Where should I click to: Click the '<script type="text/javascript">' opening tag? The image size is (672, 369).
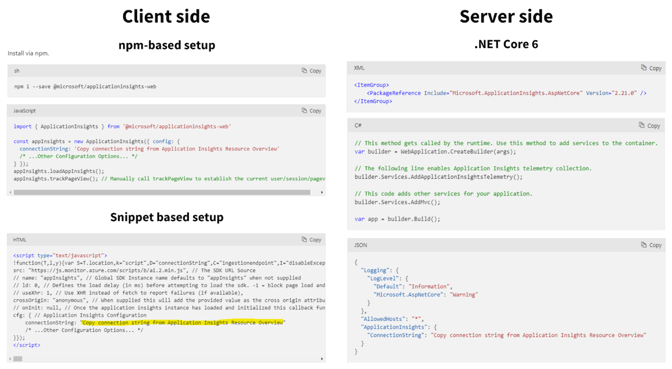click(60, 255)
